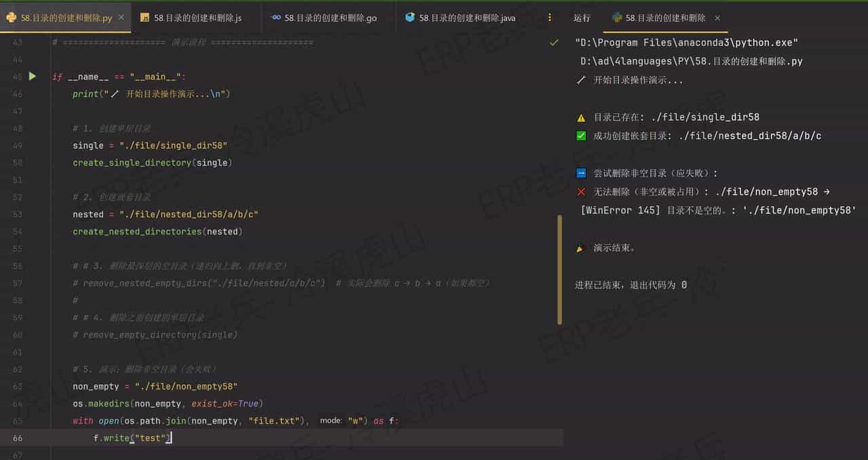
Task: Open hidden tabs via the three-dot menu
Action: [550, 18]
